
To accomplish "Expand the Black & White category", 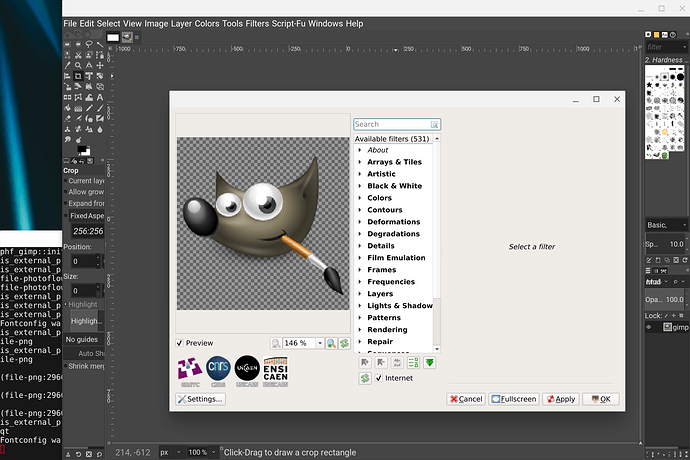I will coord(360,186).
